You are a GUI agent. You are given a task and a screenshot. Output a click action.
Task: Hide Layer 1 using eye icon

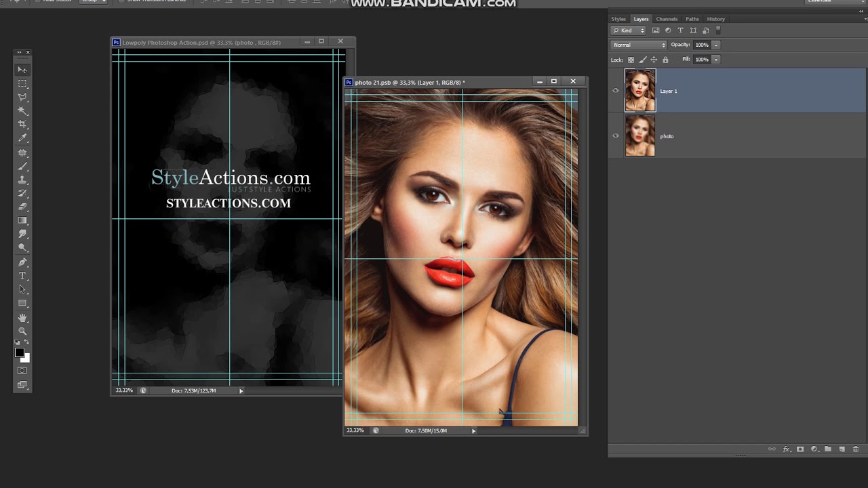(x=616, y=90)
